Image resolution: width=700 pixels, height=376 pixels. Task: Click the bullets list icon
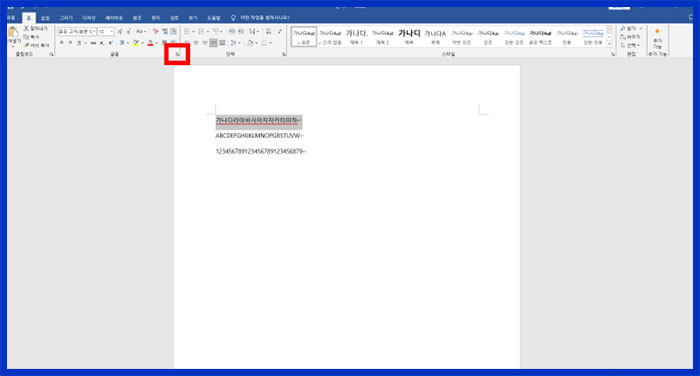click(x=187, y=31)
